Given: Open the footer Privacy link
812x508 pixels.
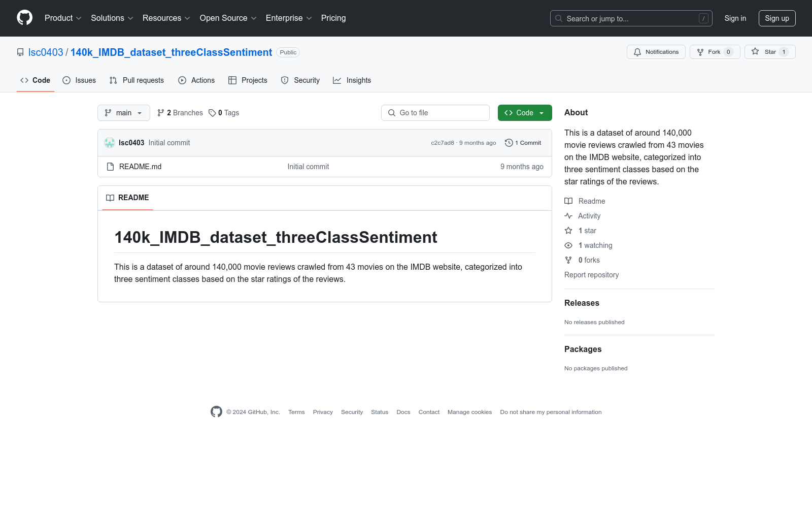Looking at the screenshot, I should 323,412.
